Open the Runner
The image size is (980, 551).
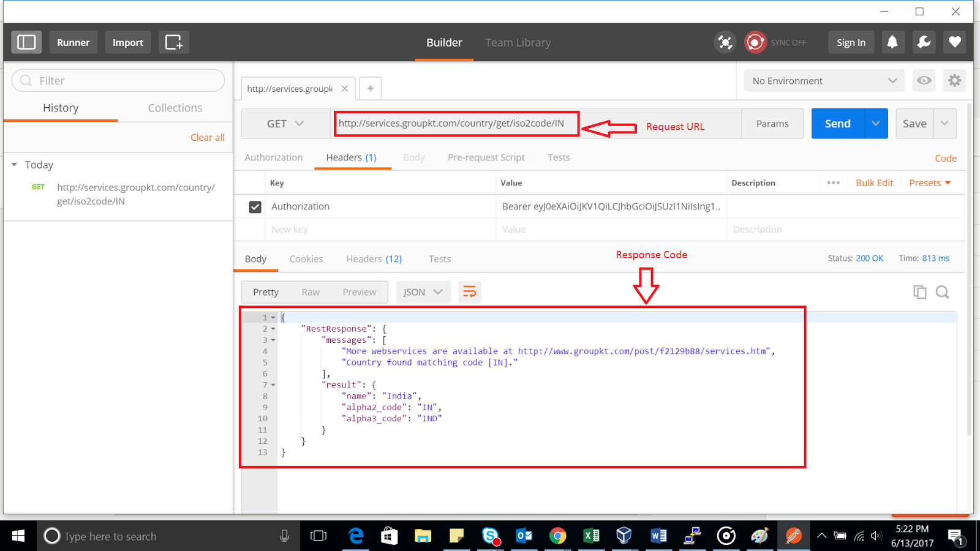(73, 42)
